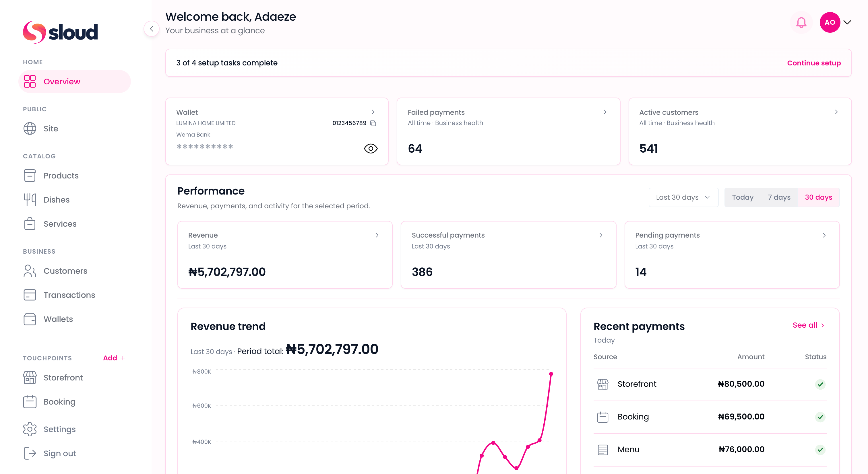Click the 0123456789 account number
868x474 pixels.
(x=349, y=123)
